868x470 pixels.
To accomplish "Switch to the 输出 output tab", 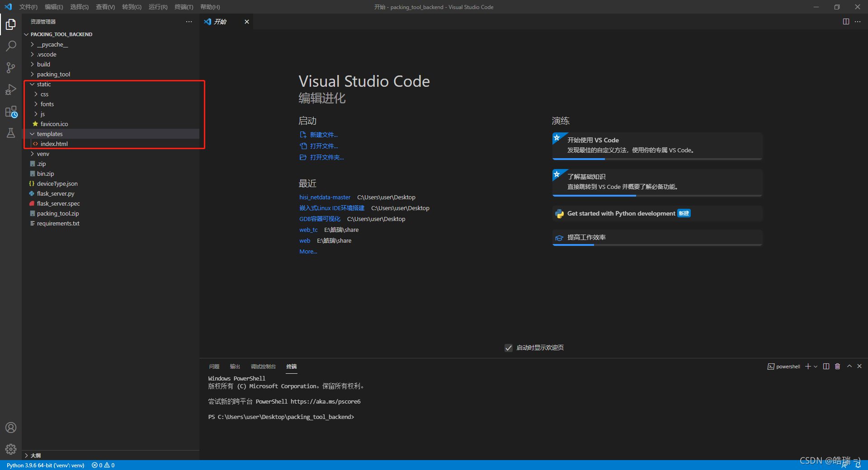I will click(x=235, y=367).
